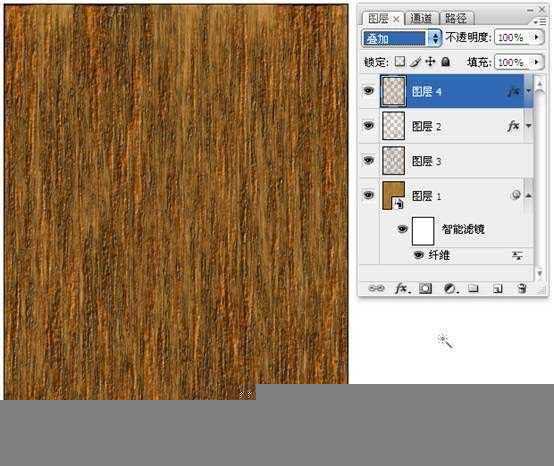The width and height of the screenshot is (554, 466).
Task: Toggle lock all padlock icon
Action: (446, 62)
